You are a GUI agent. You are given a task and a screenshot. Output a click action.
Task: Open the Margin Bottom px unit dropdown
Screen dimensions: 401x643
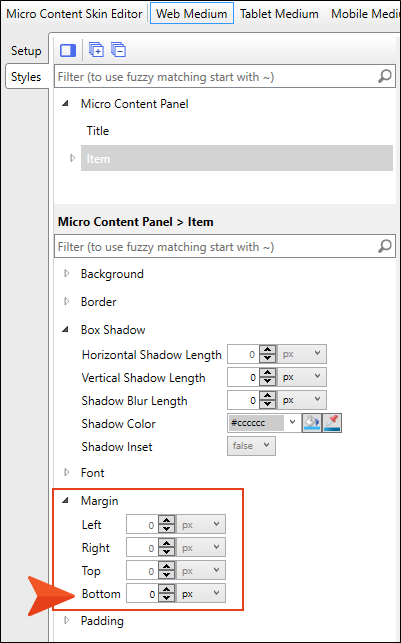pos(201,593)
